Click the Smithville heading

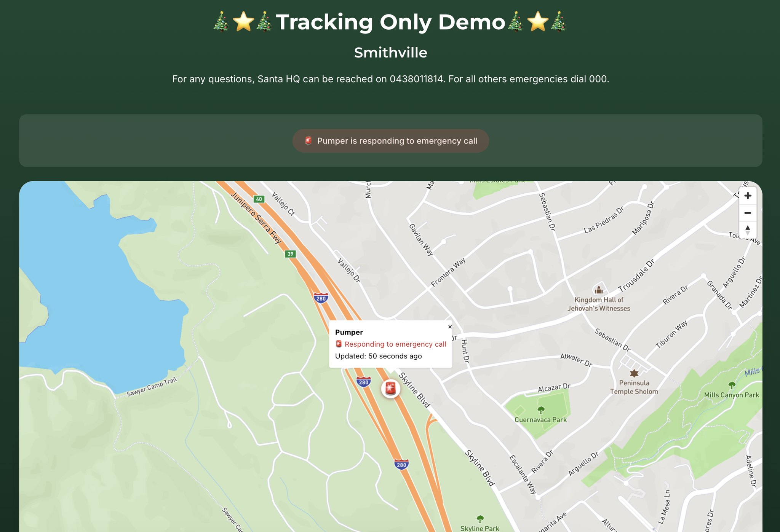(390, 53)
